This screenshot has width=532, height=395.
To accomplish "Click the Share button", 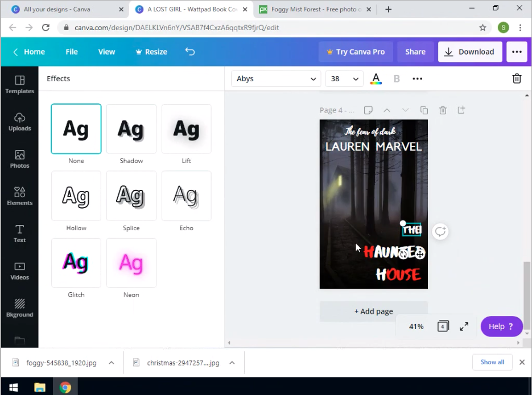I will [415, 52].
